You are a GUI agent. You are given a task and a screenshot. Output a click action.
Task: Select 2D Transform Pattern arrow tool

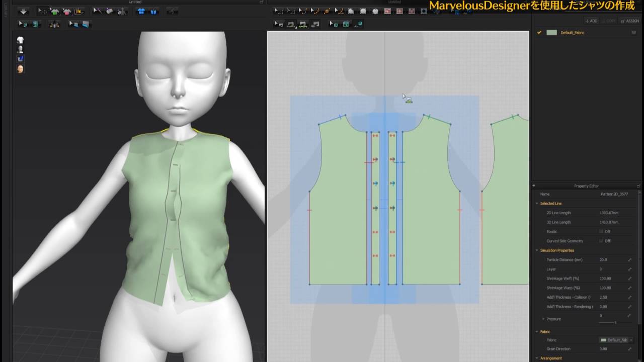[278, 11]
